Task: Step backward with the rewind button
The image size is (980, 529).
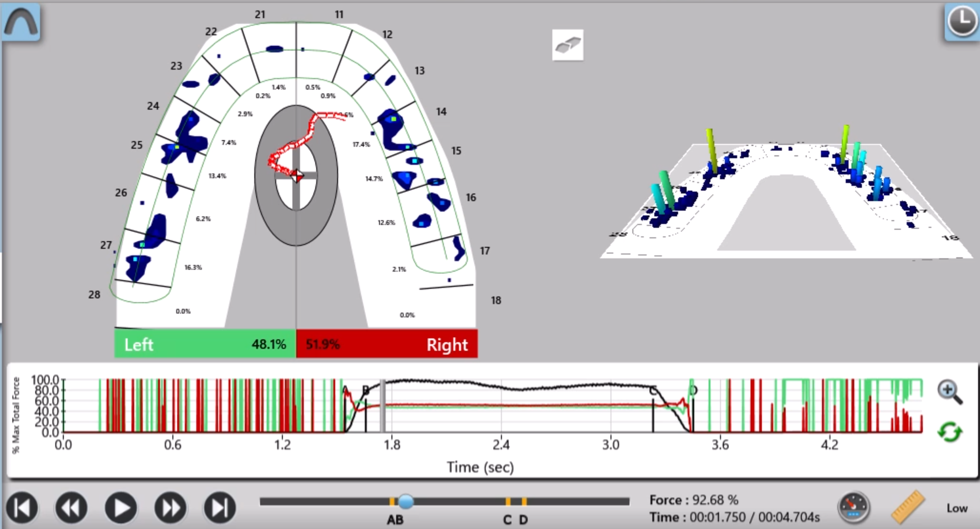Action: [x=71, y=508]
